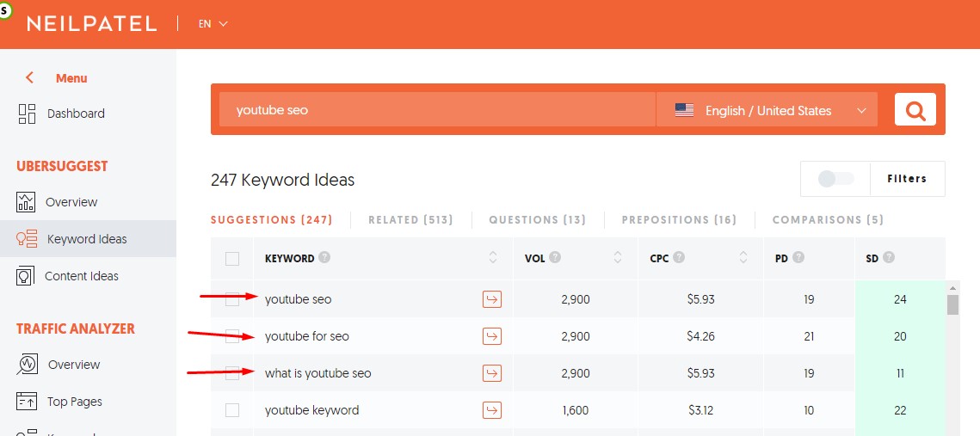Click the Neil Patel logo
The width and height of the screenshot is (980, 436).
click(91, 24)
